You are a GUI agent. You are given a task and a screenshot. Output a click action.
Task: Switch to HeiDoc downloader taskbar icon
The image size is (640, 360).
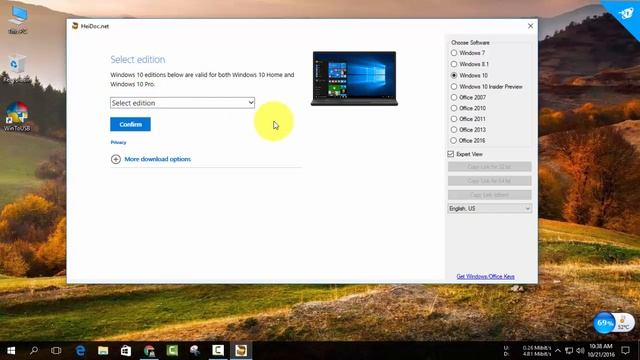(x=241, y=350)
